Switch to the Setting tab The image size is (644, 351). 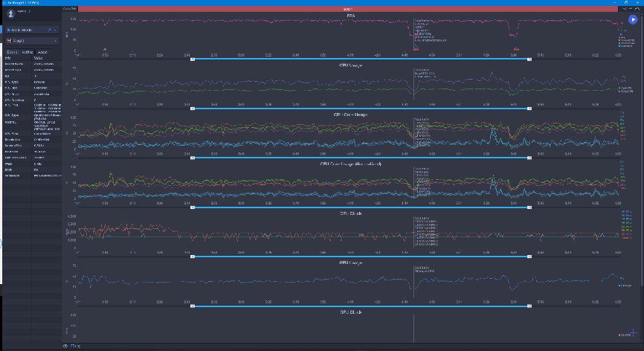pyautogui.click(x=27, y=52)
